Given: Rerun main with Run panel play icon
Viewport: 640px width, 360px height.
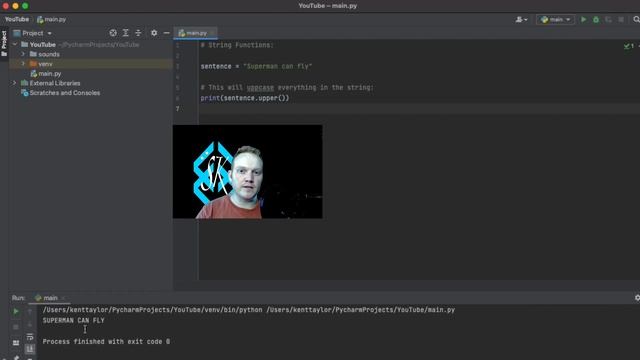Looking at the screenshot, I should click(16, 312).
